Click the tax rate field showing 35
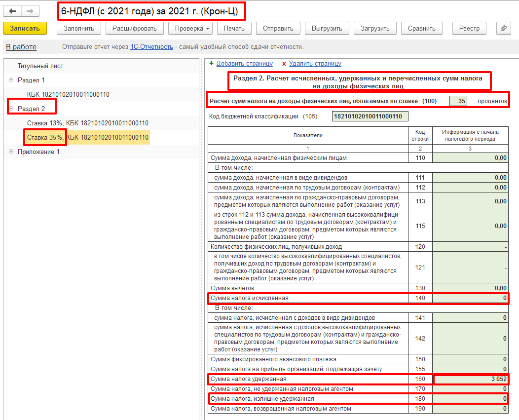Screen dimensions: 519x420 (458, 101)
